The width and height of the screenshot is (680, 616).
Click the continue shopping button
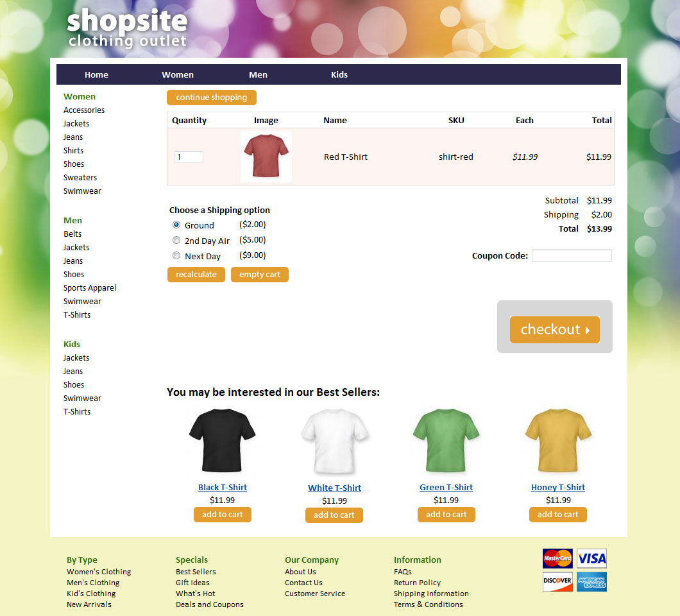coord(212,97)
